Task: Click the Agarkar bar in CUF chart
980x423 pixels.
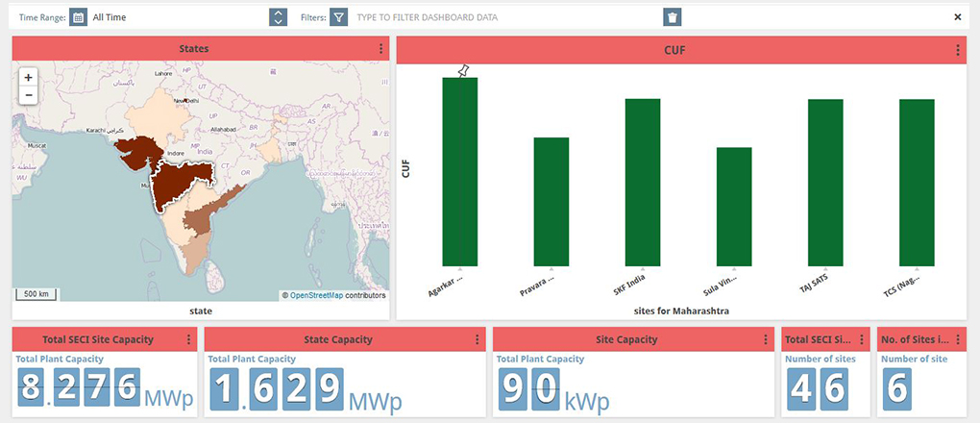Action: [x=459, y=173]
